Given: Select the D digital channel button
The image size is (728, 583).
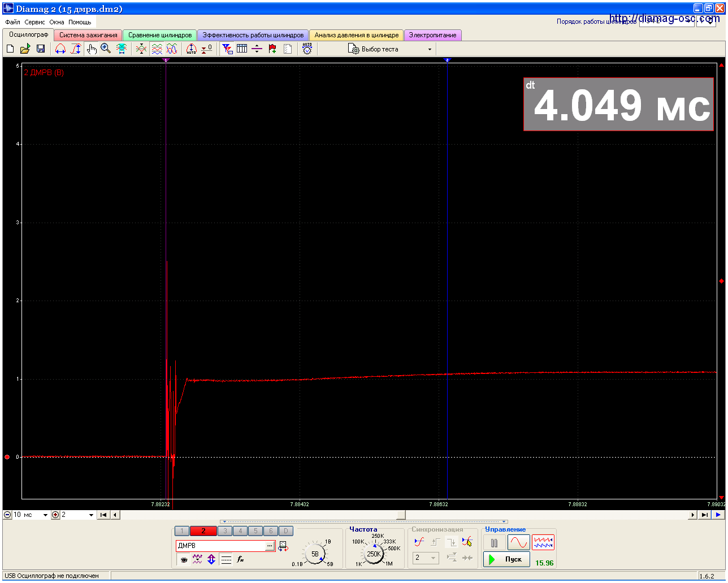Looking at the screenshot, I should [286, 531].
